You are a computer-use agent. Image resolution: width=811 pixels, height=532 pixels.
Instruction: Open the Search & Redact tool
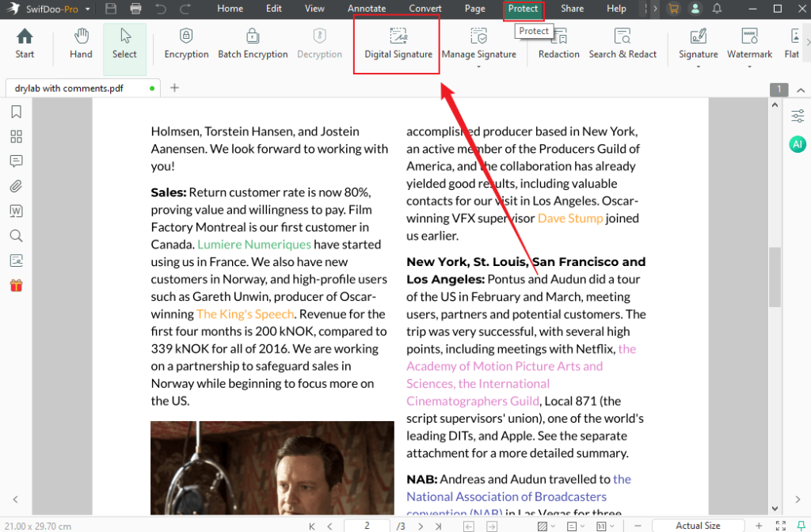click(623, 44)
